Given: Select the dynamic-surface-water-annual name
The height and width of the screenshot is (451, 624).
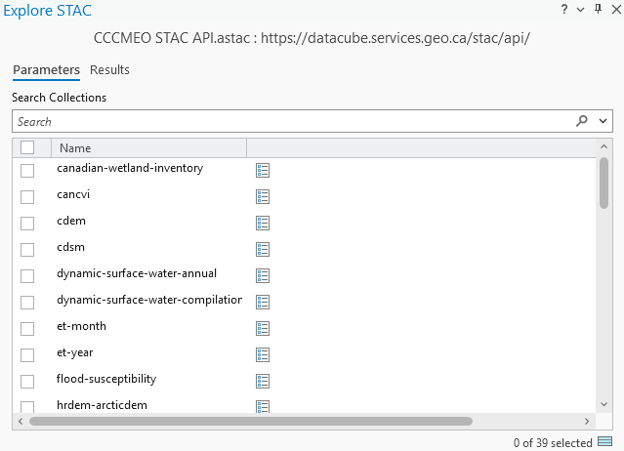Looking at the screenshot, I should point(136,273).
